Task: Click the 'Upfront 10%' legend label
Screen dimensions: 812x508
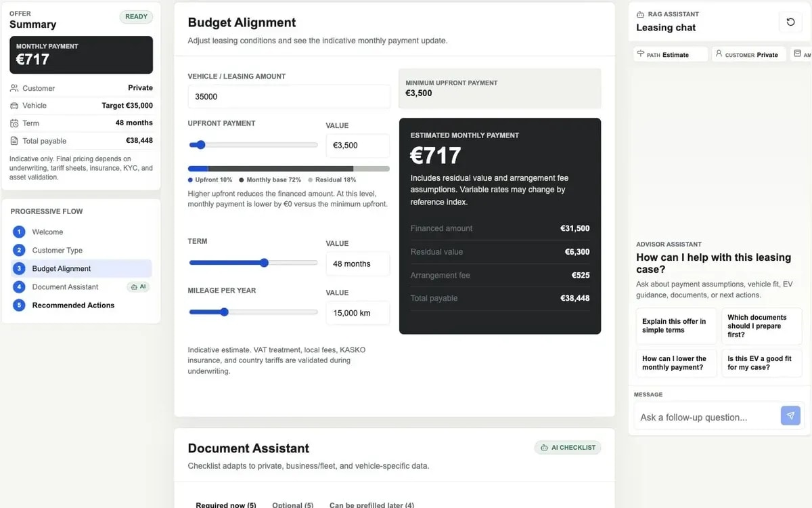Action: (x=210, y=180)
